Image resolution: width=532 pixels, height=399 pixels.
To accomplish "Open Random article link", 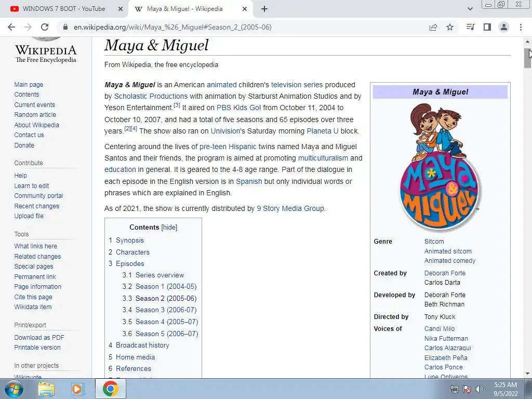I will [35, 115].
